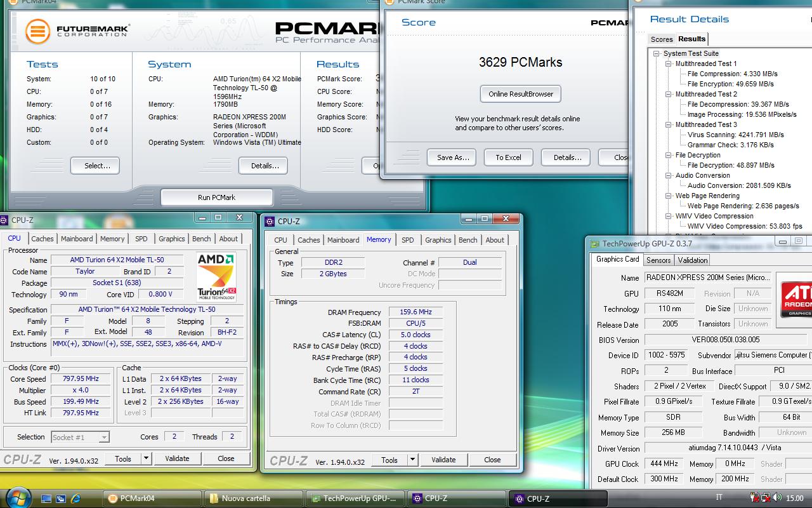Open Tools dropdown arrow in CPU-Z Memory window
The image size is (812, 508).
pos(412,460)
